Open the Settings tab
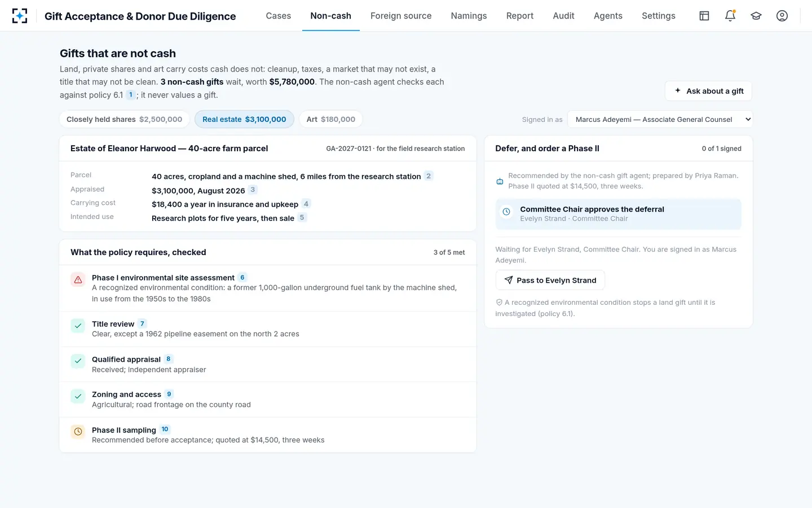Image resolution: width=812 pixels, height=508 pixels. tap(659, 16)
